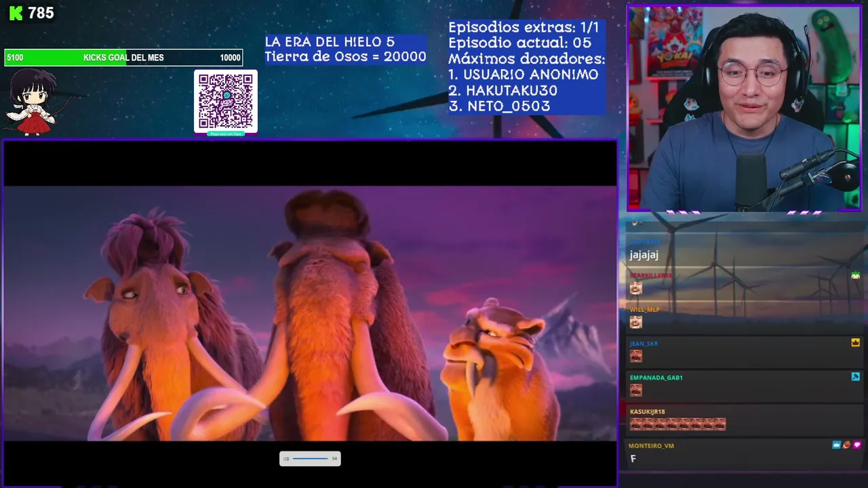
Task: Click the 'Episodio actual: 05' line
Action: (x=519, y=43)
